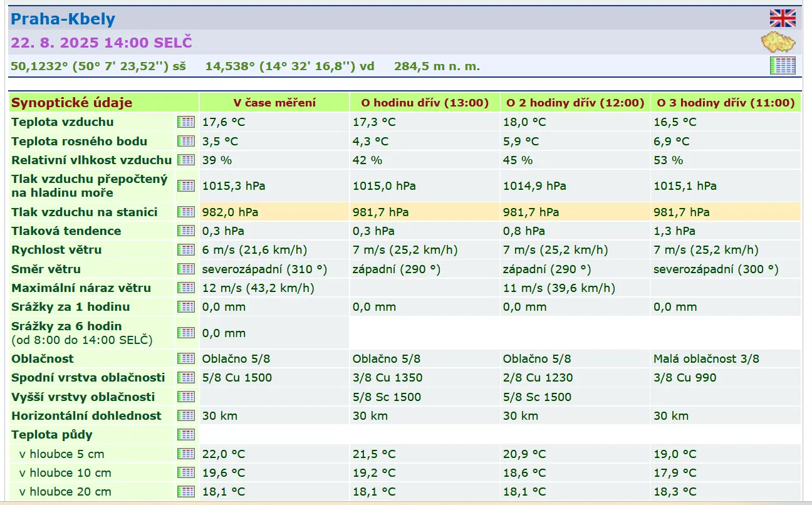Click table icon for Oblačnost row
This screenshot has width=812, height=505.
[186, 358]
